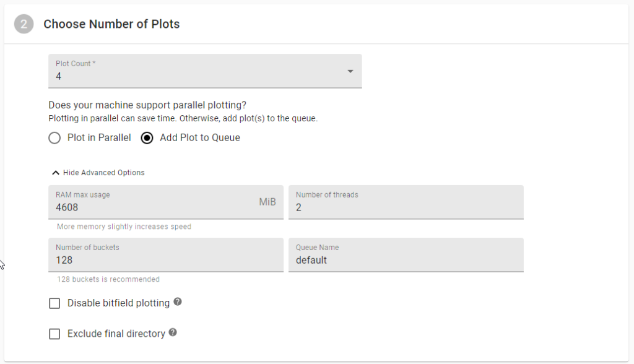Click the Plot Count field showing 4
Viewport: 634px width, 364px height.
(205, 71)
